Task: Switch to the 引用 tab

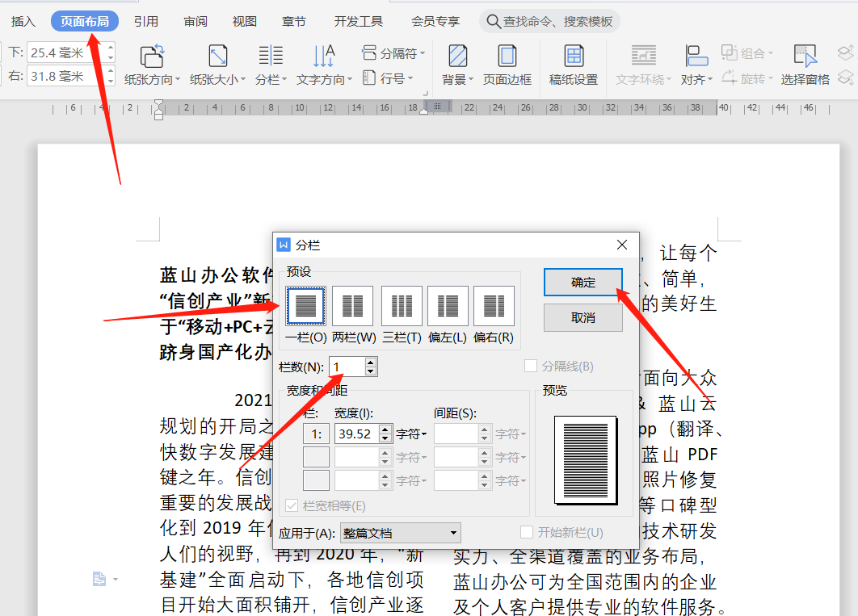Action: click(x=146, y=21)
